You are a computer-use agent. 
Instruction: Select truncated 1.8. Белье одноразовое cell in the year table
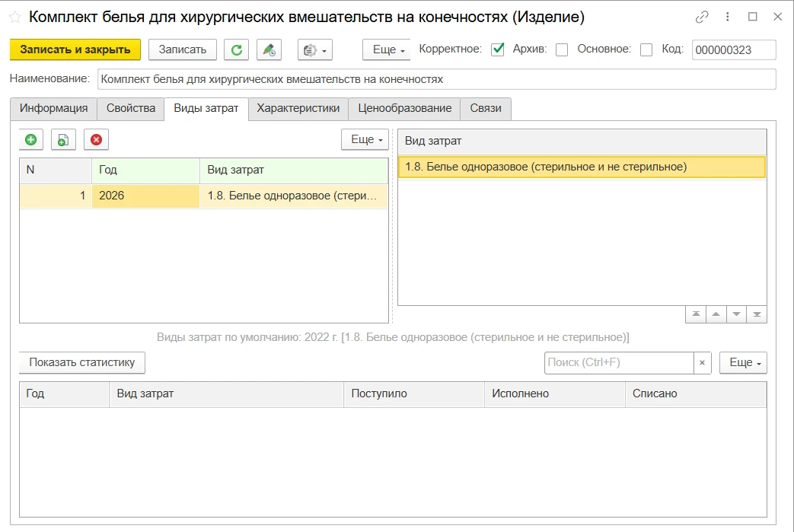tap(294, 196)
